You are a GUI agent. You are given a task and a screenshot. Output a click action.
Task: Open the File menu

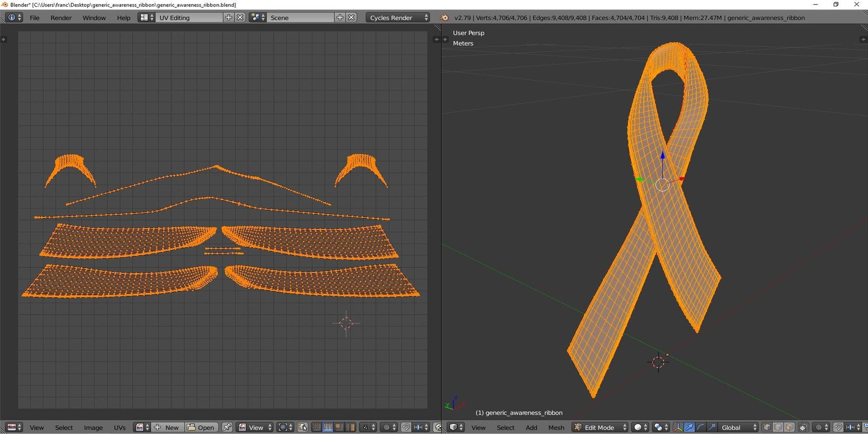[x=34, y=18]
